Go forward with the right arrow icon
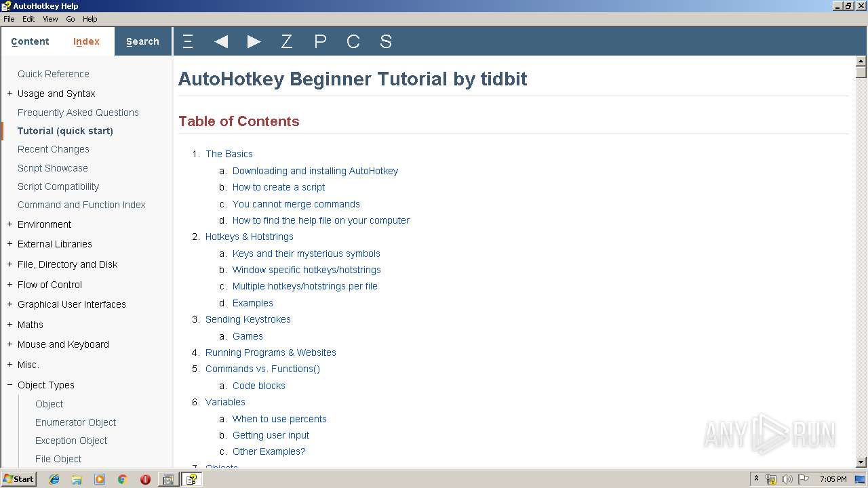The image size is (868, 488). 254,41
